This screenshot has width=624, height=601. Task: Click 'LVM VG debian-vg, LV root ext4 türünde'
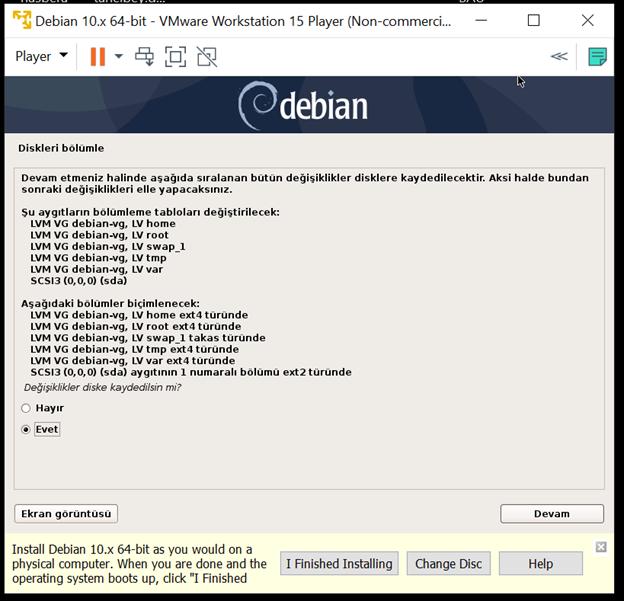coord(136,326)
